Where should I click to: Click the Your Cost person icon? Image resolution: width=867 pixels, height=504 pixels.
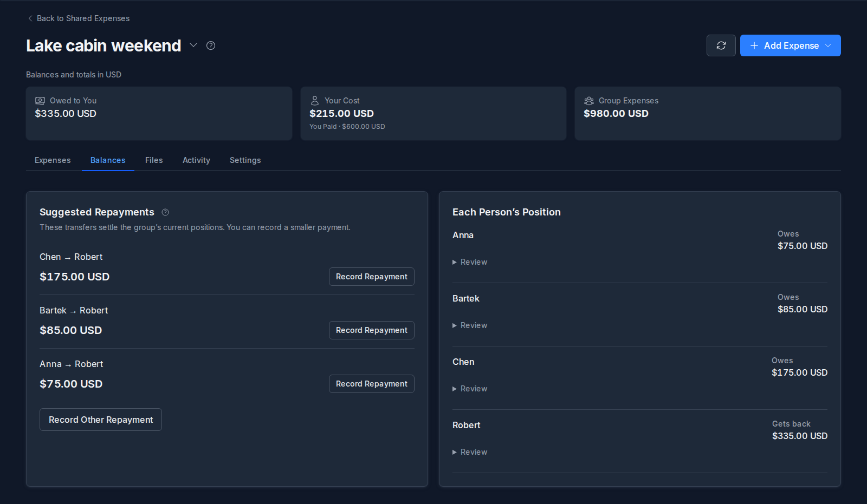tap(314, 101)
